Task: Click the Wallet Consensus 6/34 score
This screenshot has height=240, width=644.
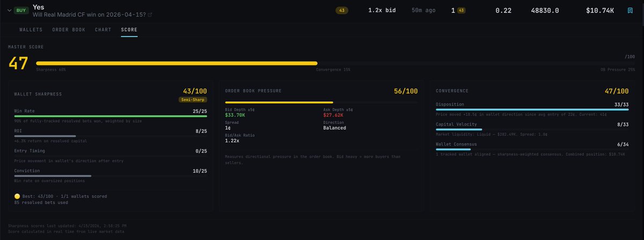Action: point(623,144)
